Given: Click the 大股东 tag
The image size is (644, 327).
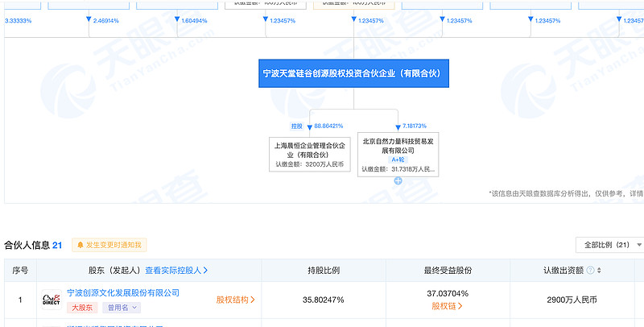Looking at the screenshot, I should pos(82,308).
